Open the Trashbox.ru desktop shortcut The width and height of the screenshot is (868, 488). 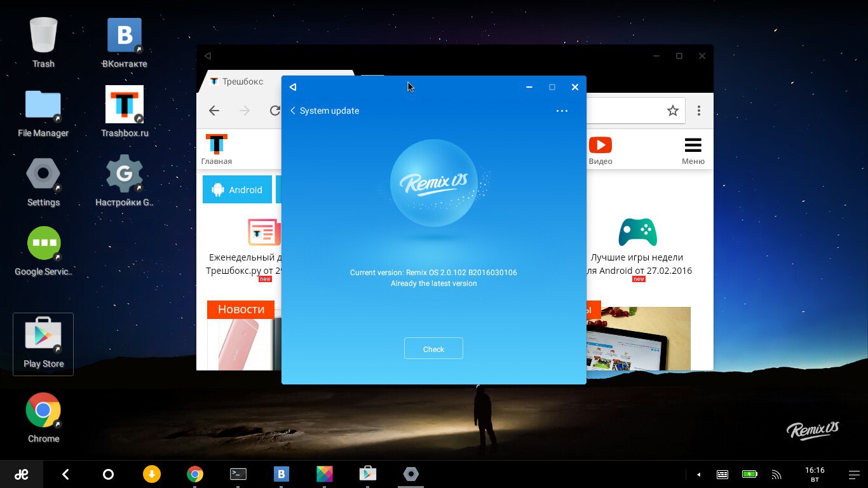[125, 112]
